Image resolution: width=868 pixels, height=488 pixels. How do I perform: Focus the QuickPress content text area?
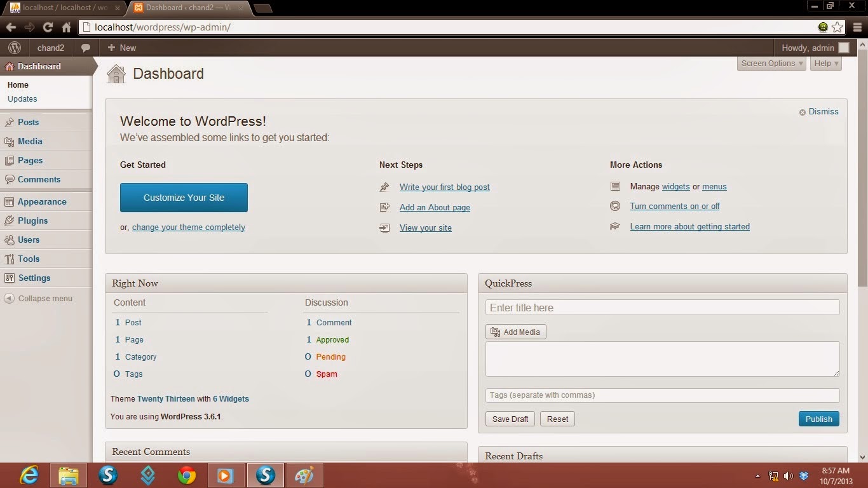[x=662, y=359]
